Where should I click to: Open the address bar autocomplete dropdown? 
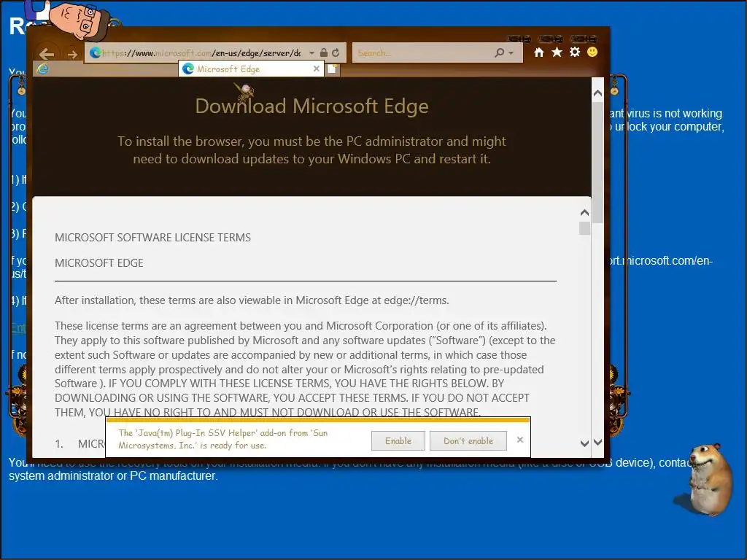pyautogui.click(x=311, y=52)
